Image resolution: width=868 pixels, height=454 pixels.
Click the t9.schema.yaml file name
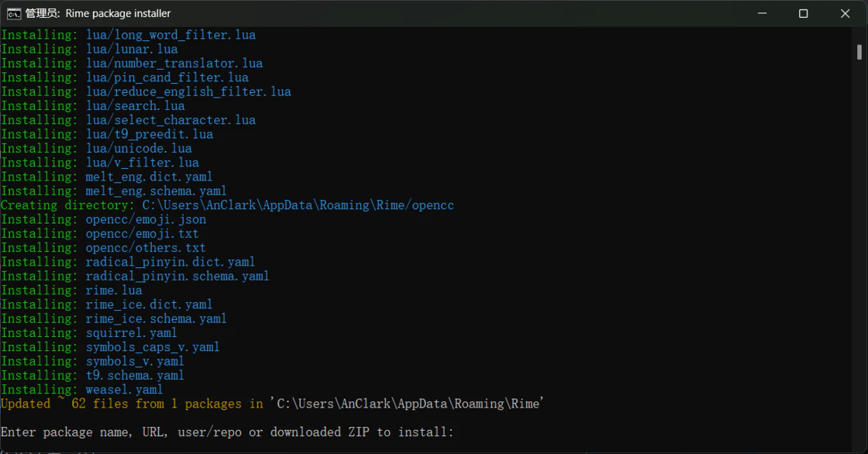pos(135,375)
